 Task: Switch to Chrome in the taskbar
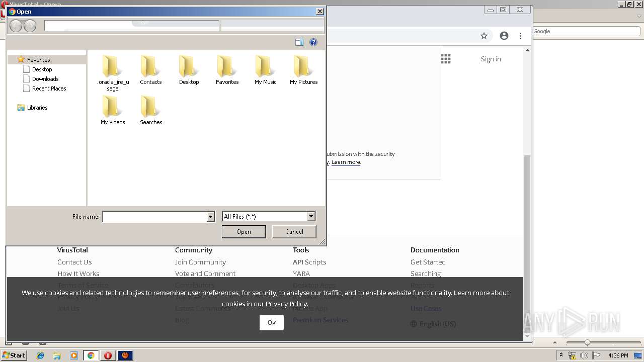(x=91, y=355)
